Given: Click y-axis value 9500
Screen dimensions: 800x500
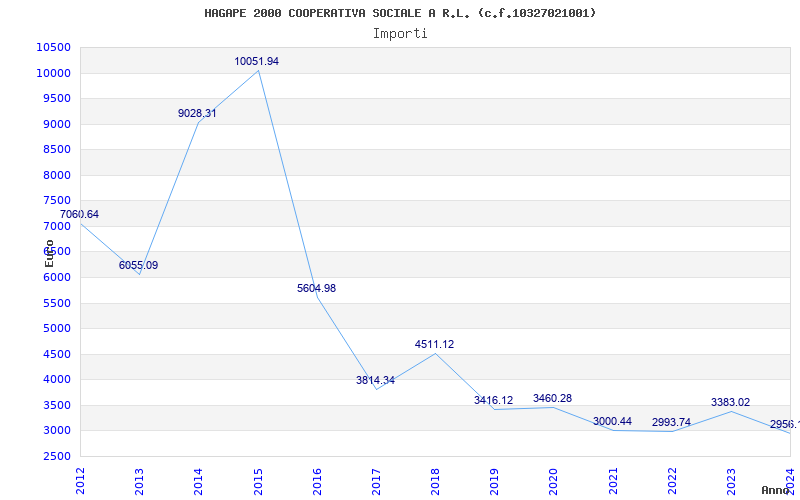Looking at the screenshot, I should [56, 98].
